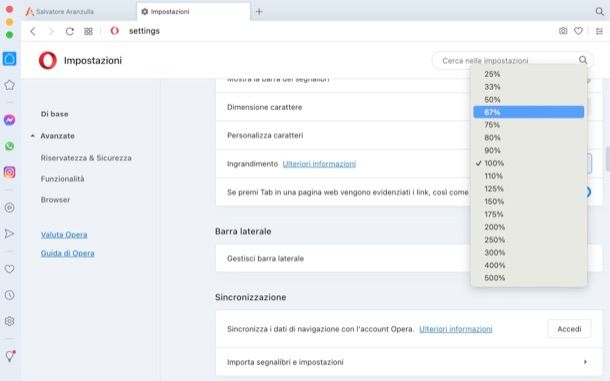Select 400% zoom option
Viewport: 610px width, 381px height.
point(528,265)
